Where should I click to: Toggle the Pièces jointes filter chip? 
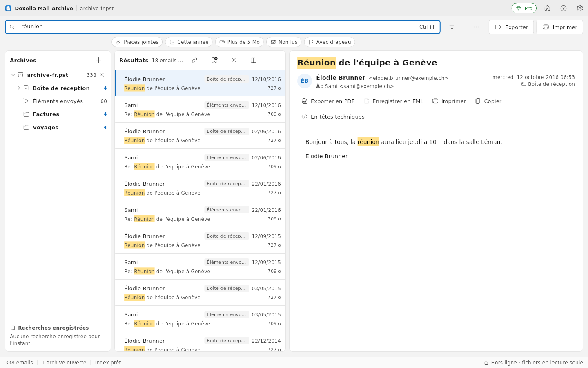coord(137,42)
